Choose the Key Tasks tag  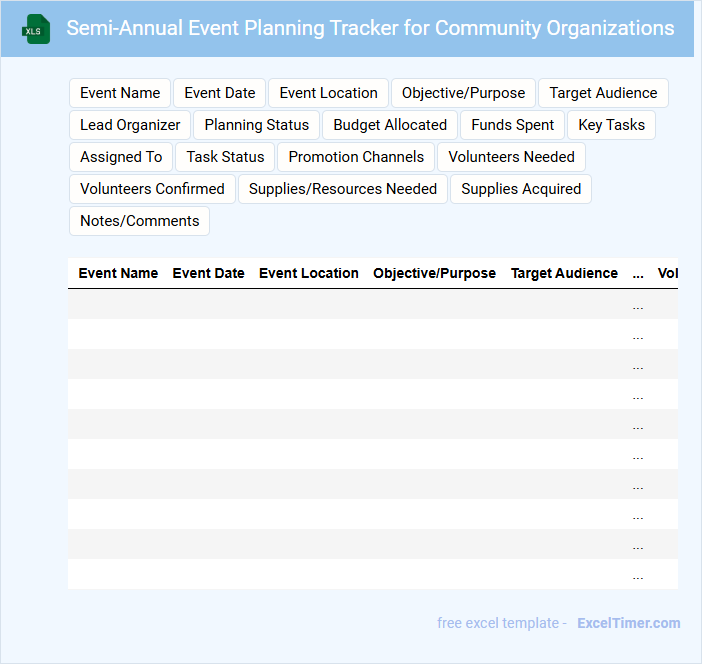click(611, 125)
